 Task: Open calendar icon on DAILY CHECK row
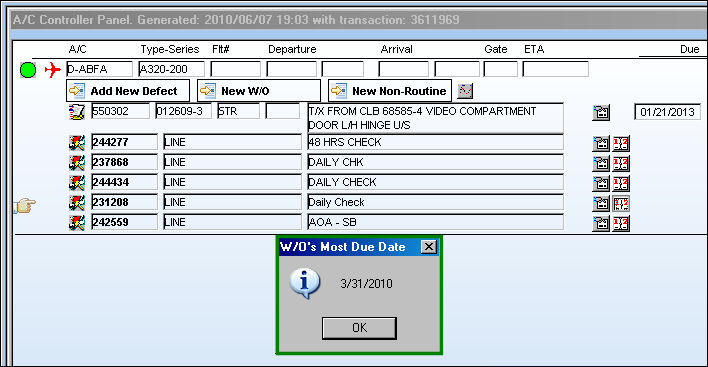click(x=601, y=183)
